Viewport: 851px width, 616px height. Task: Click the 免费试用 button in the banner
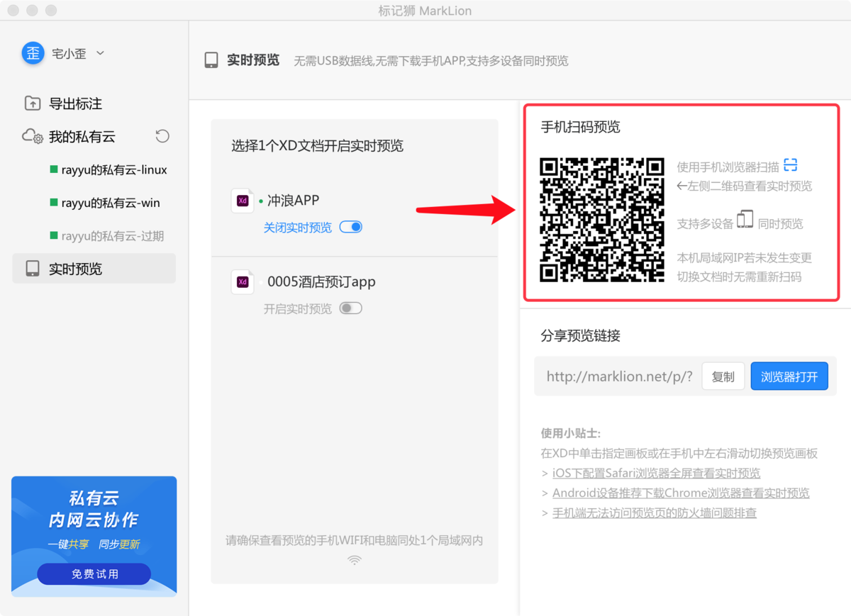tap(94, 573)
